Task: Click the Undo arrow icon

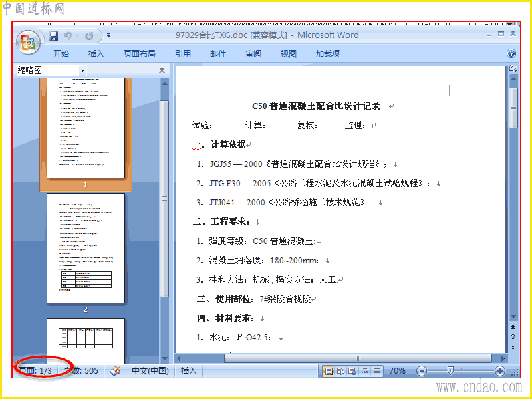Action: point(68,36)
